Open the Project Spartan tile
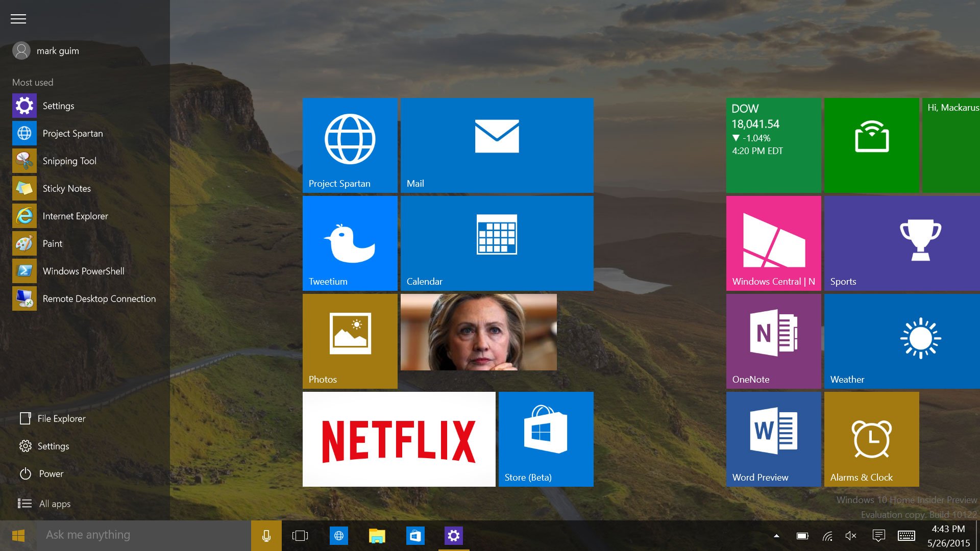The width and height of the screenshot is (980, 551). [x=350, y=145]
